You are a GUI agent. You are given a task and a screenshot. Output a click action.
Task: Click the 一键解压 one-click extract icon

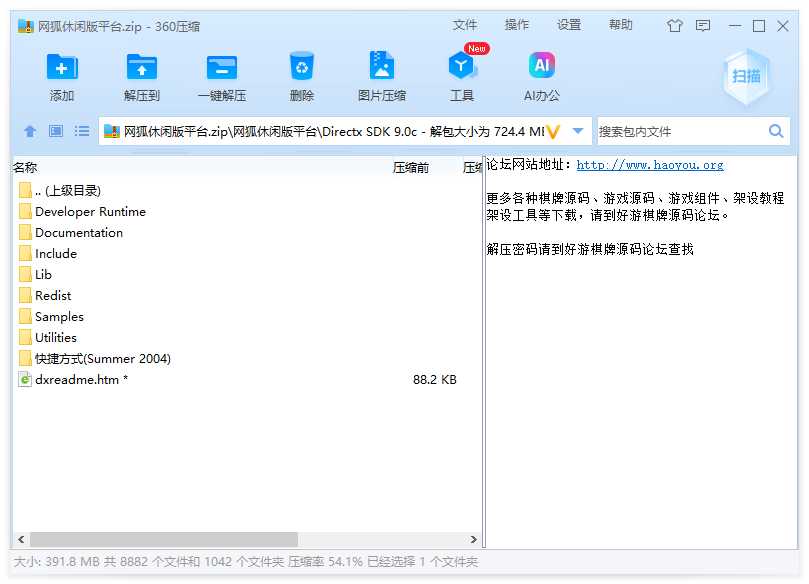coord(222,67)
